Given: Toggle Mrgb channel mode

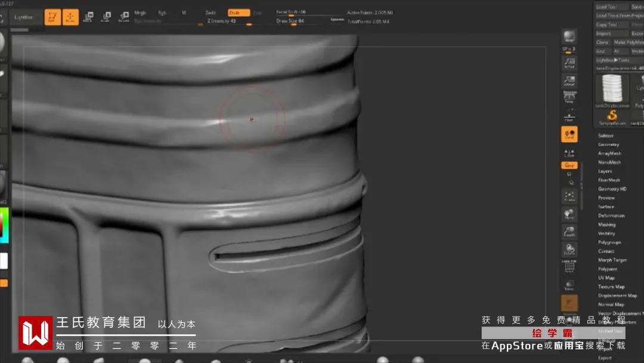Looking at the screenshot, I should 140,13.
